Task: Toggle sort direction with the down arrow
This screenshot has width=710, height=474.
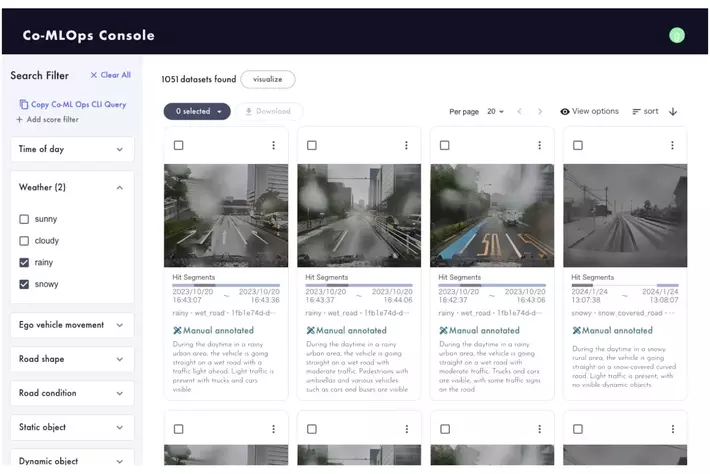Action: pos(673,112)
